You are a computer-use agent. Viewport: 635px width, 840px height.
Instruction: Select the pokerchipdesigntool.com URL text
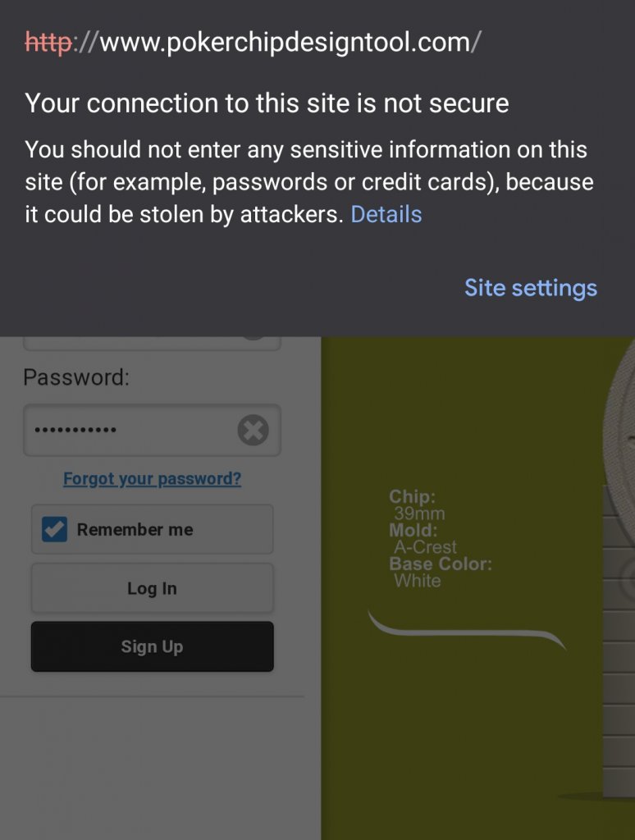(286, 43)
